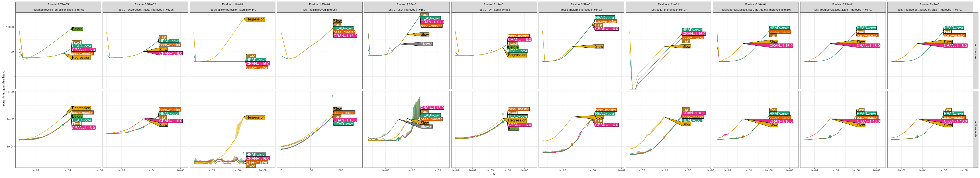
Task: Click 'HEAD=covr' label in setDT kilobytes plot
Action: 692,30
